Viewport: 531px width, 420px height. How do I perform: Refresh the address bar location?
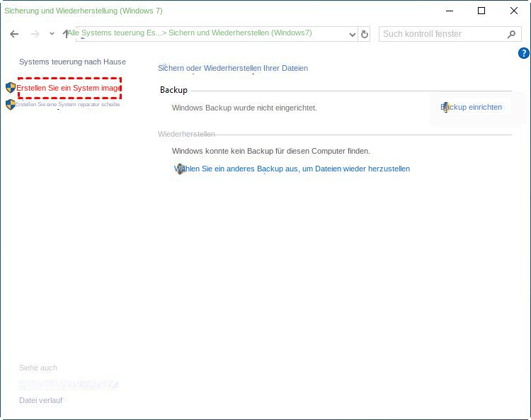pyautogui.click(x=364, y=34)
